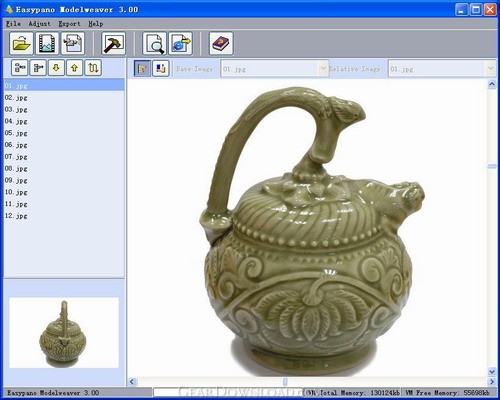Move selected image down with down arrow

(56, 68)
